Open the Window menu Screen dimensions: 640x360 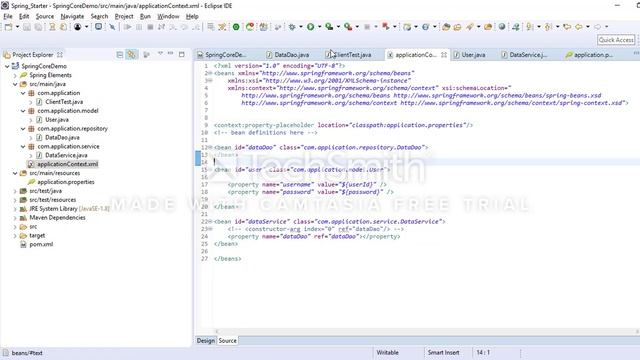click(168, 16)
